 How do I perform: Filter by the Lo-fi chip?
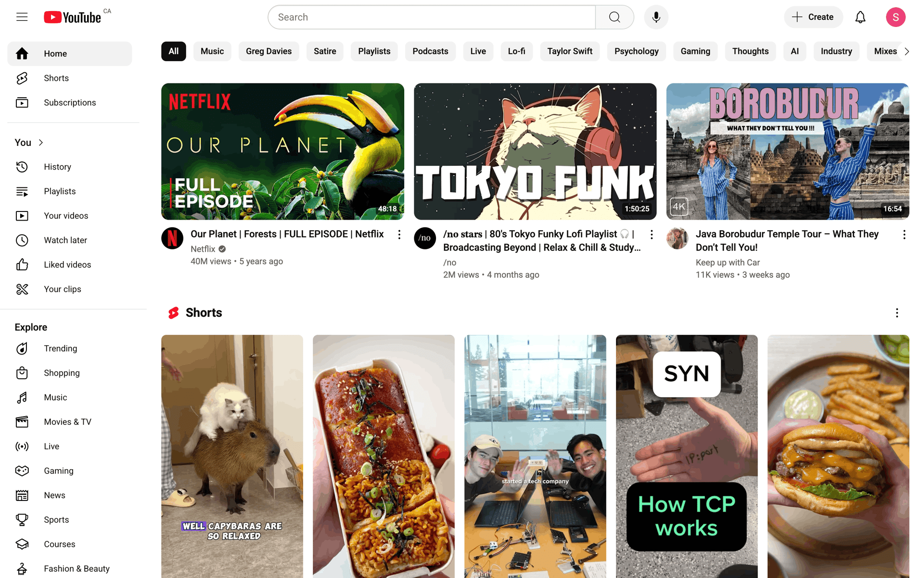[516, 52]
